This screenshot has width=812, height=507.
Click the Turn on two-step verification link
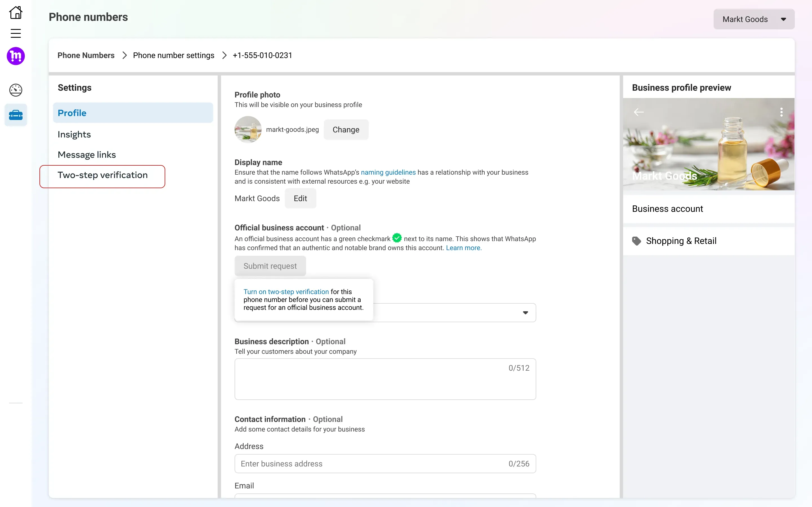(x=286, y=292)
